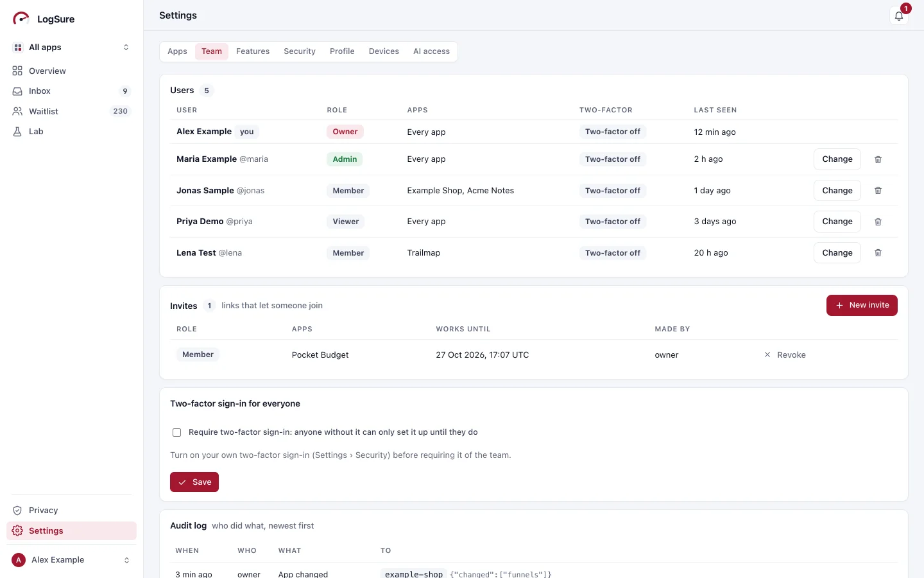Save the two-factor setting
This screenshot has height=578, width=924.
click(x=194, y=482)
